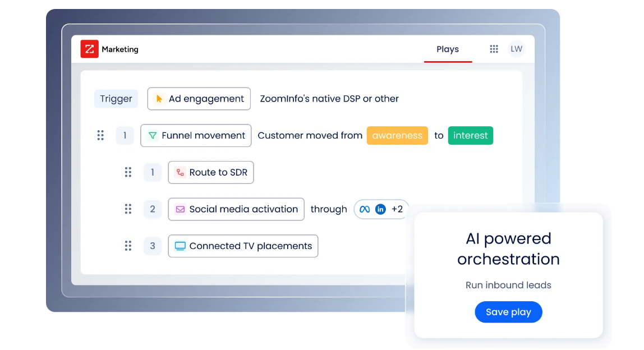
Task: Click drag handle of Connected TV placements row
Action: pyautogui.click(x=128, y=246)
